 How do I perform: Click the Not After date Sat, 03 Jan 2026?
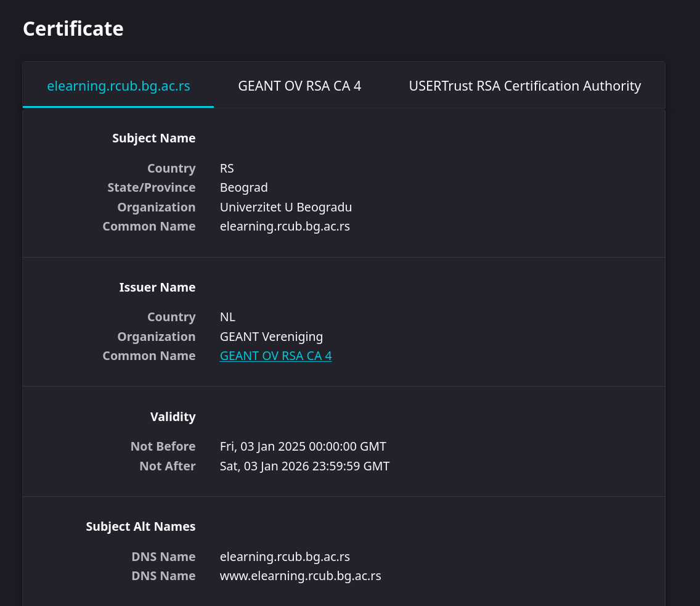click(304, 466)
